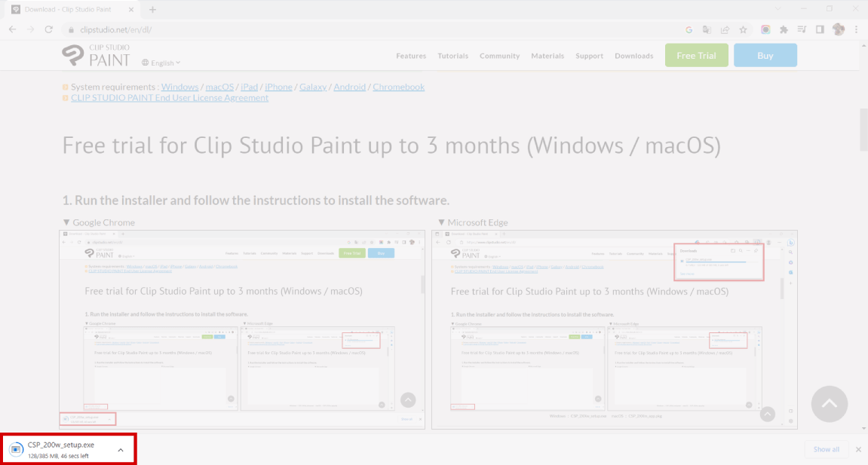Open the Downloads menu
The image size is (868, 465).
pos(633,56)
